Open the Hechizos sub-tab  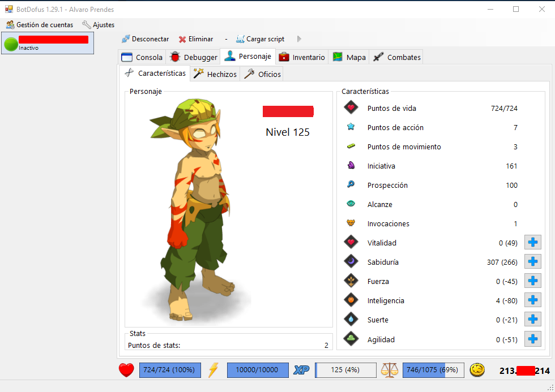click(x=215, y=74)
